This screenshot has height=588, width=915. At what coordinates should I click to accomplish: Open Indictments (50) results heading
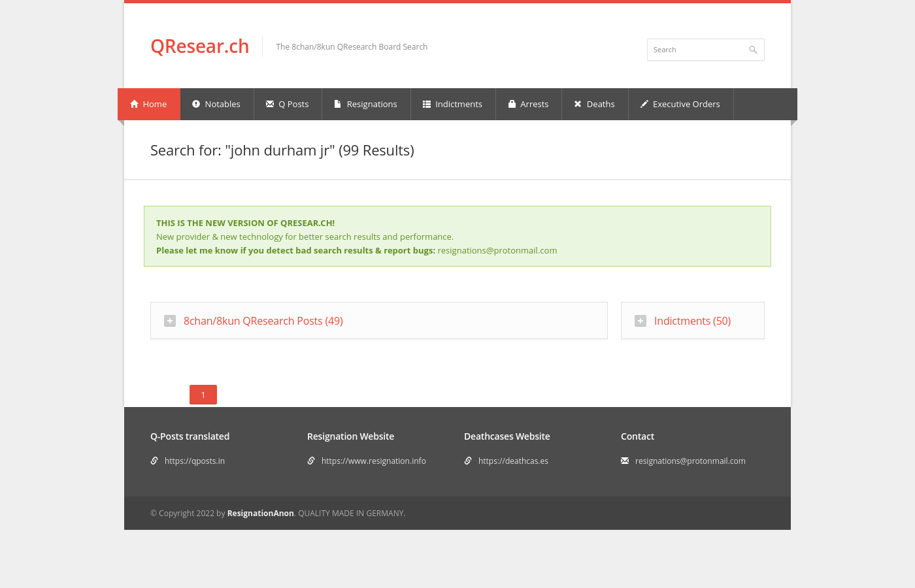click(x=693, y=321)
